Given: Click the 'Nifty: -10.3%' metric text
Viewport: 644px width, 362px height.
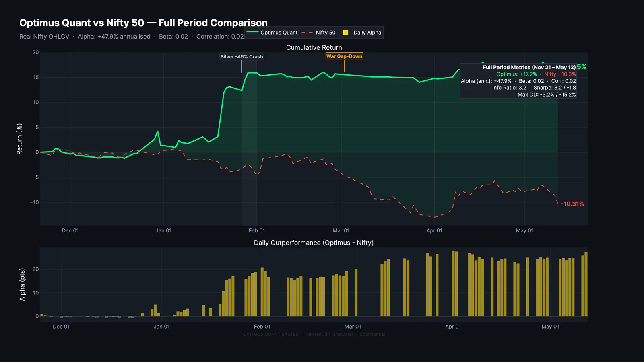Looking at the screenshot, I should click(x=560, y=74).
